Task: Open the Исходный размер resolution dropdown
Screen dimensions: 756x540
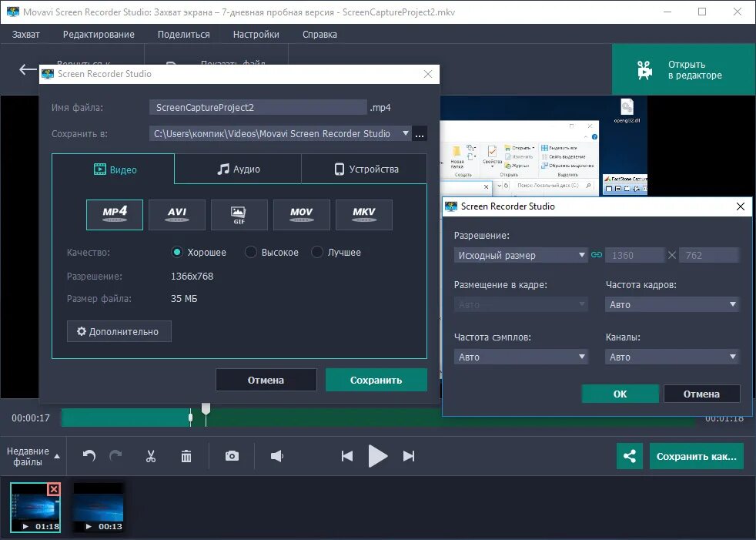Action: pyautogui.click(x=520, y=255)
